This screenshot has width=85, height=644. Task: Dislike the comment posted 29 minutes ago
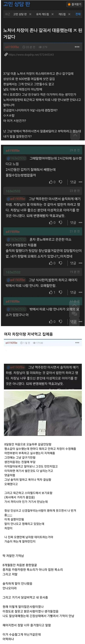coord(61,182)
